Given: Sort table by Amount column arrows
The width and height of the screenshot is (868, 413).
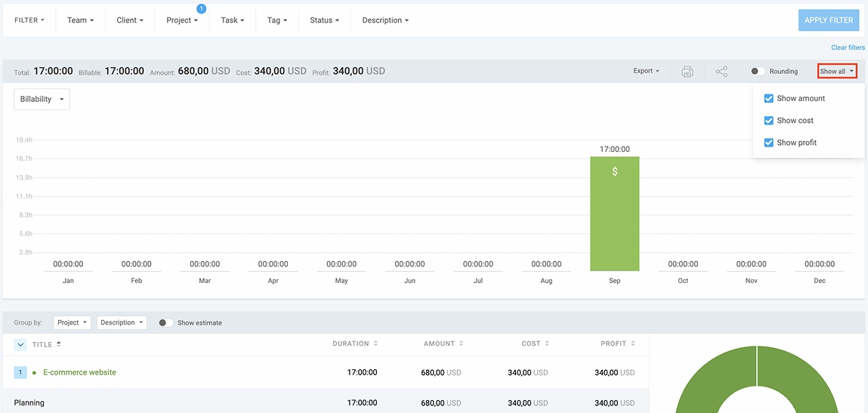Looking at the screenshot, I should (x=461, y=344).
